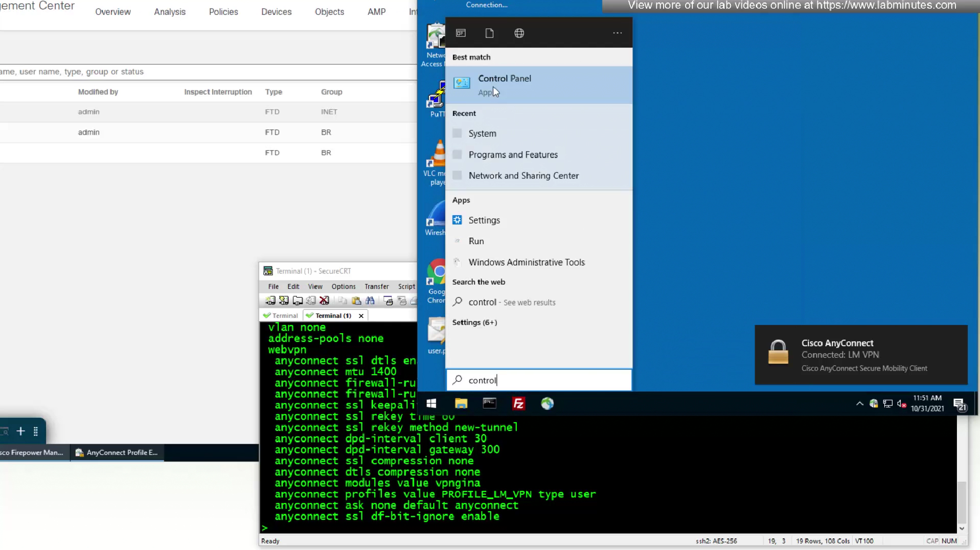
Task: Click the muted volume tray icon
Action: (902, 404)
